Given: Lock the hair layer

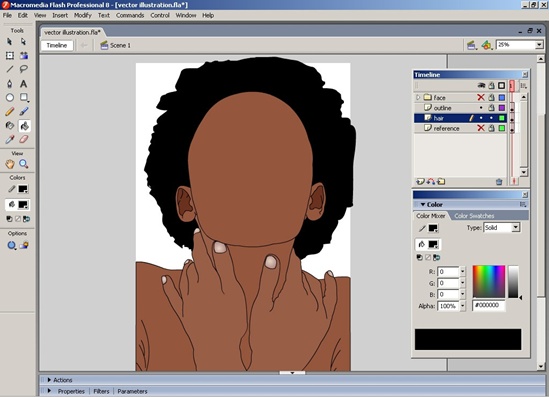Looking at the screenshot, I should [491, 118].
